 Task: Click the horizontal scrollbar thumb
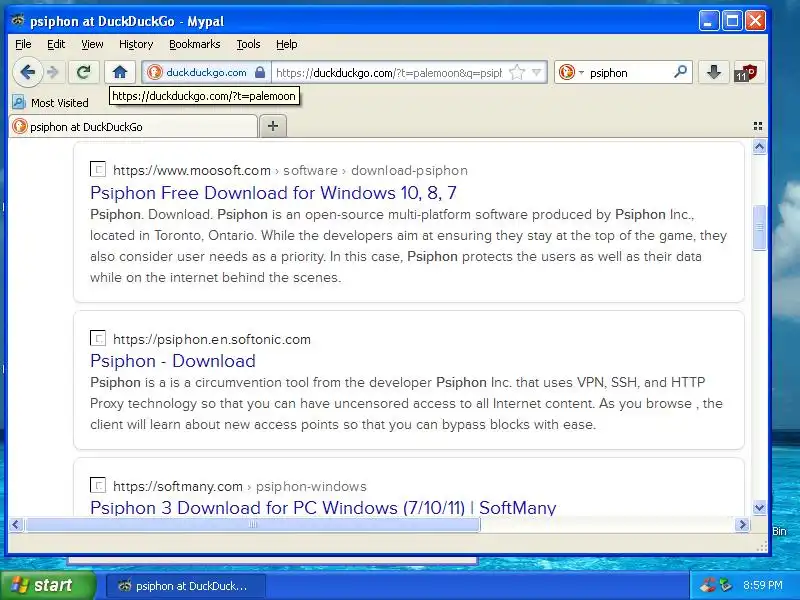tap(253, 524)
